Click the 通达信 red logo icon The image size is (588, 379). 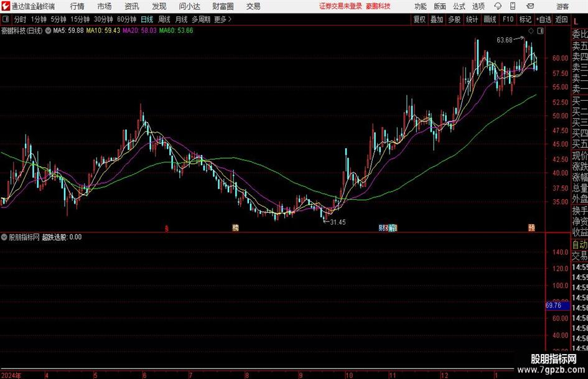pyautogui.click(x=6, y=6)
